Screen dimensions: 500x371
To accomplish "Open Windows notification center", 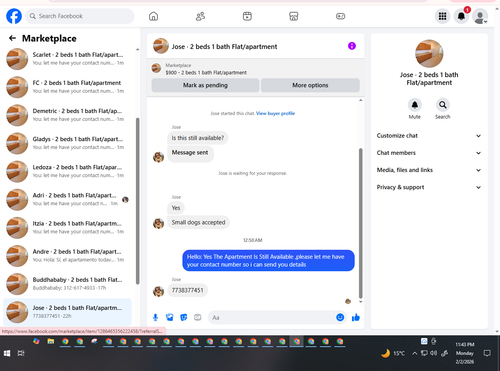I will pos(487,353).
